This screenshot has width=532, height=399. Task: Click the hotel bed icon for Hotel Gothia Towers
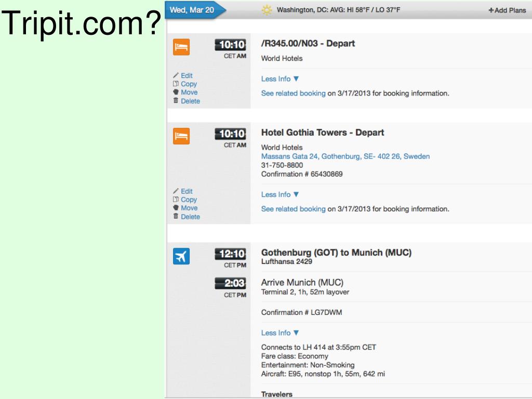click(181, 136)
